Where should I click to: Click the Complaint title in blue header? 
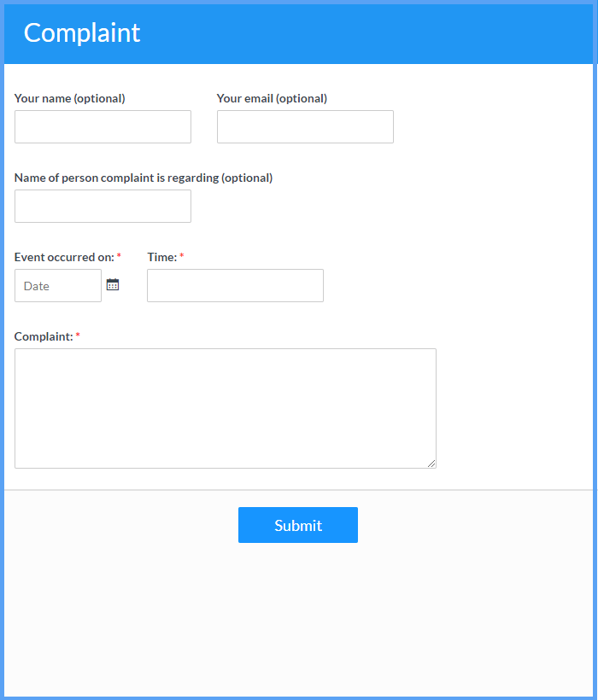[x=82, y=33]
